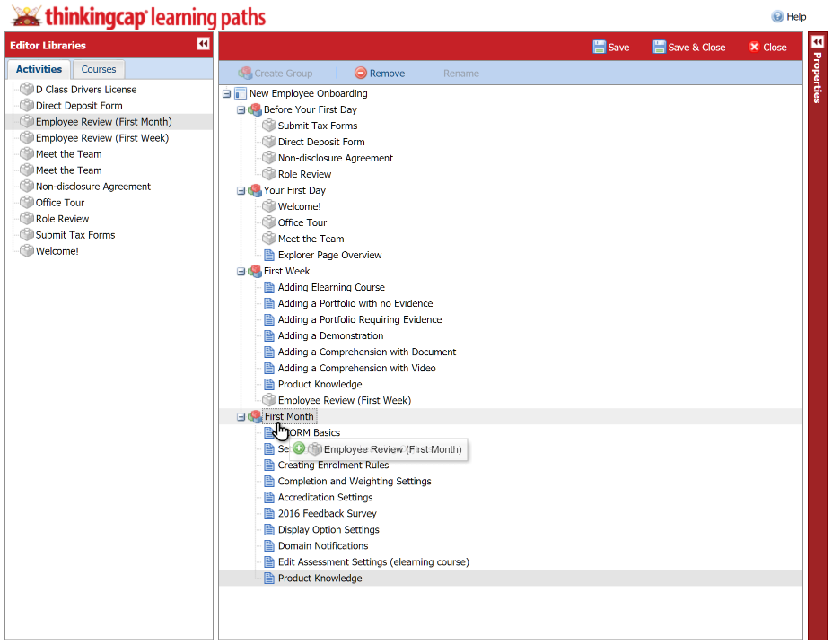
Task: Collapse the Editor Libraries panel
Action: coord(203,44)
